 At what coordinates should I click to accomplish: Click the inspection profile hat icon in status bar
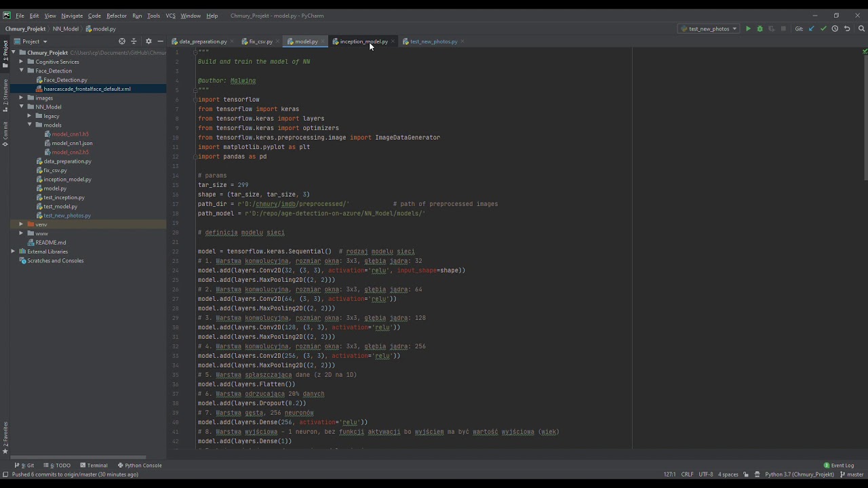758,474
